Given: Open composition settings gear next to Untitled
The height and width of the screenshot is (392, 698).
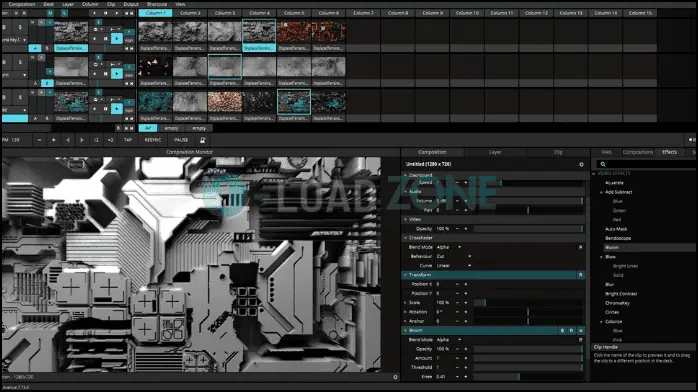Looking at the screenshot, I should click(x=581, y=164).
